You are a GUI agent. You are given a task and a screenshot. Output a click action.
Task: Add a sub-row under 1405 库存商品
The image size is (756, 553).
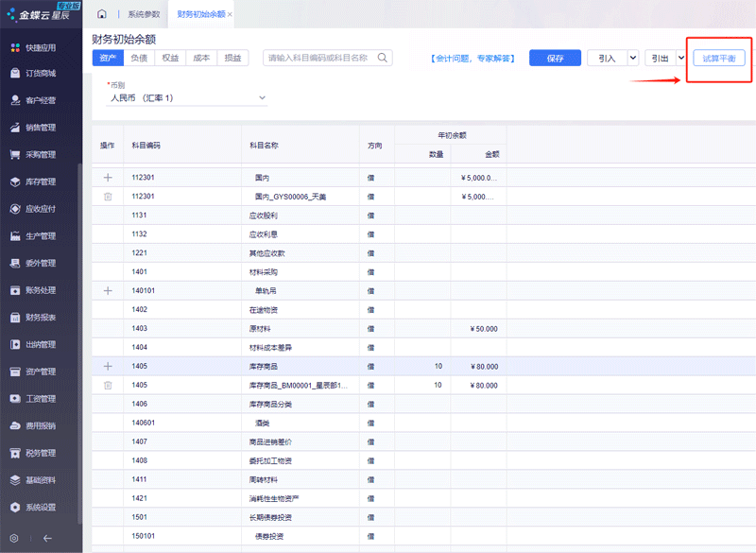click(108, 367)
